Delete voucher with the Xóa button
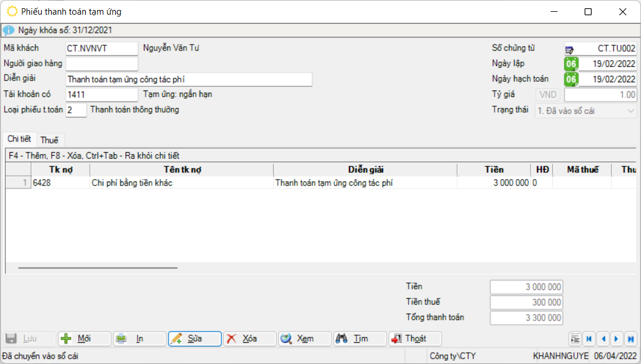641x364 pixels. pyautogui.click(x=250, y=339)
